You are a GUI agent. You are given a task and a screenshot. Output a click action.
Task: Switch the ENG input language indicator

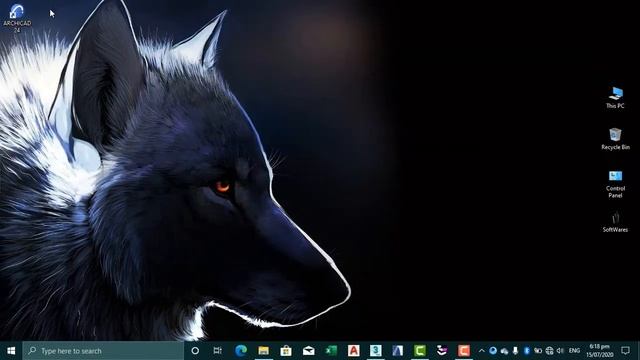pyautogui.click(x=574, y=351)
